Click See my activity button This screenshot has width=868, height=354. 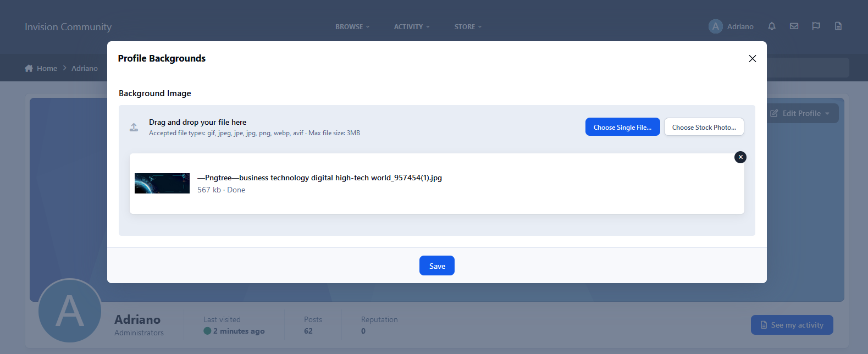tap(792, 325)
